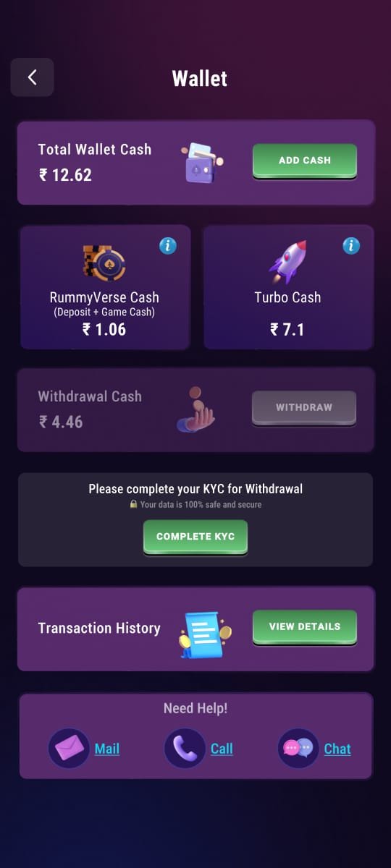The image size is (391, 868).
Task: Open the Chat help link
Action: pyautogui.click(x=337, y=749)
